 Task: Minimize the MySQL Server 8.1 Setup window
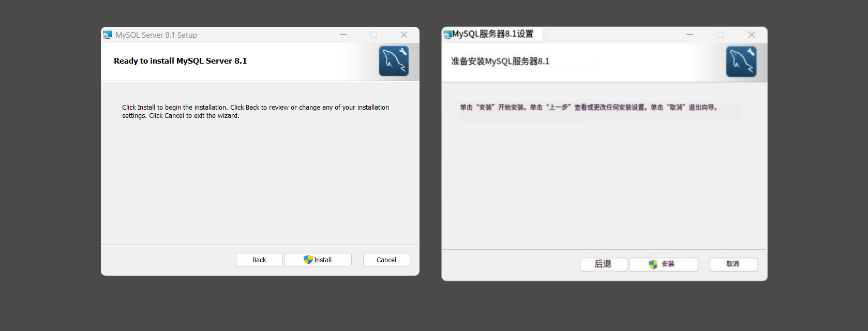(x=343, y=35)
